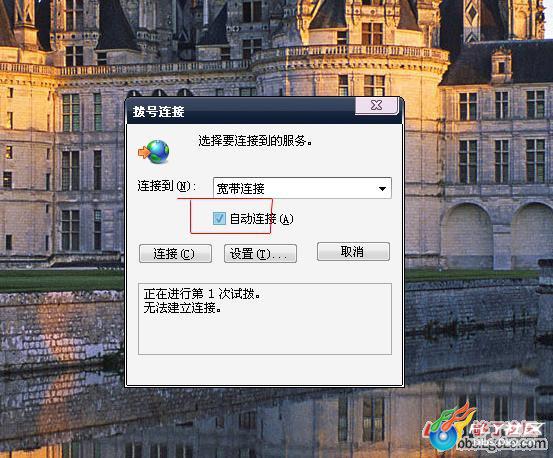Select the 正在进行第 1 次试拨 status line
The image size is (553, 458).
coord(202,294)
